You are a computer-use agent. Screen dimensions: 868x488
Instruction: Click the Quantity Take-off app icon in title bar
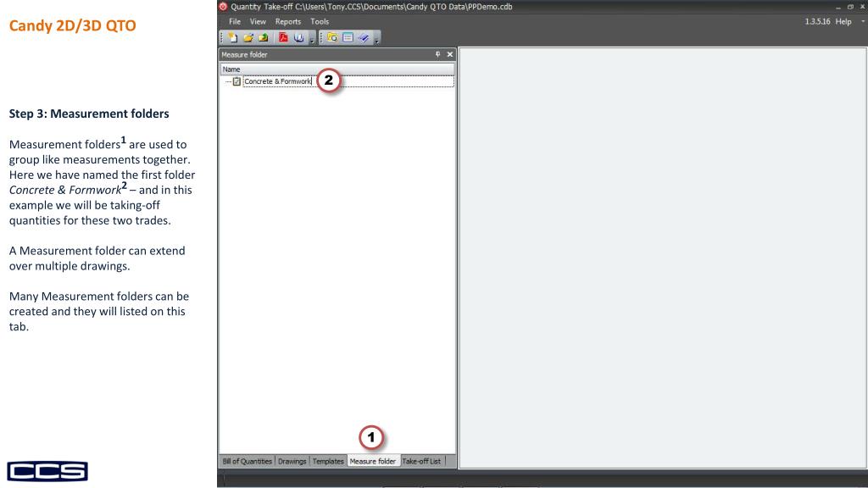[223, 7]
